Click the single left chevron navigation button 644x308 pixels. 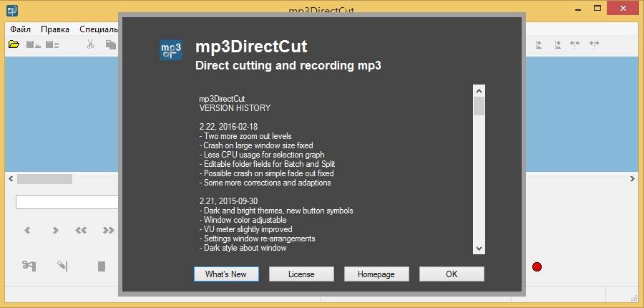pos(27,231)
